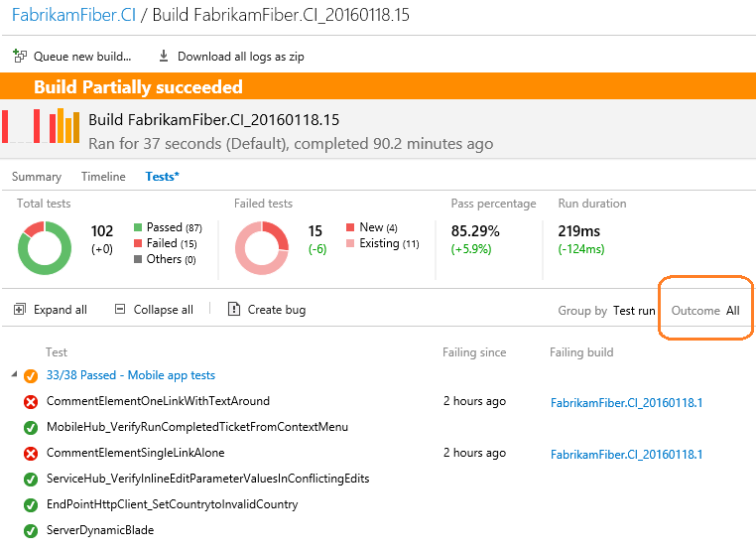Open 33/38 Passed - Mobile app tests link
The image size is (756, 554).
click(131, 375)
